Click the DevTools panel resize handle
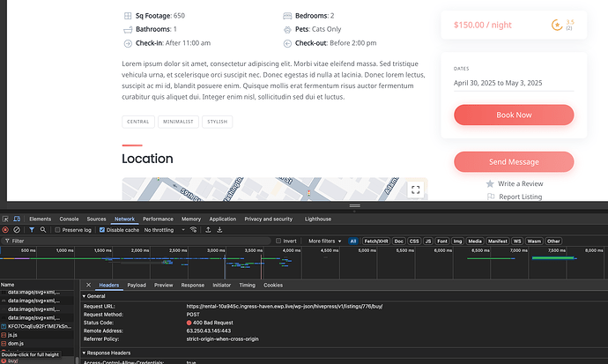 [355, 206]
